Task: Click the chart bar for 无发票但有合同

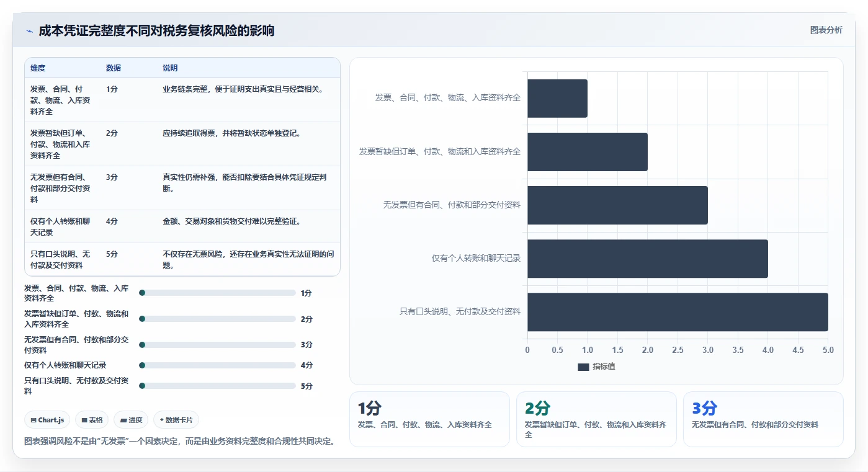Action: click(x=617, y=205)
